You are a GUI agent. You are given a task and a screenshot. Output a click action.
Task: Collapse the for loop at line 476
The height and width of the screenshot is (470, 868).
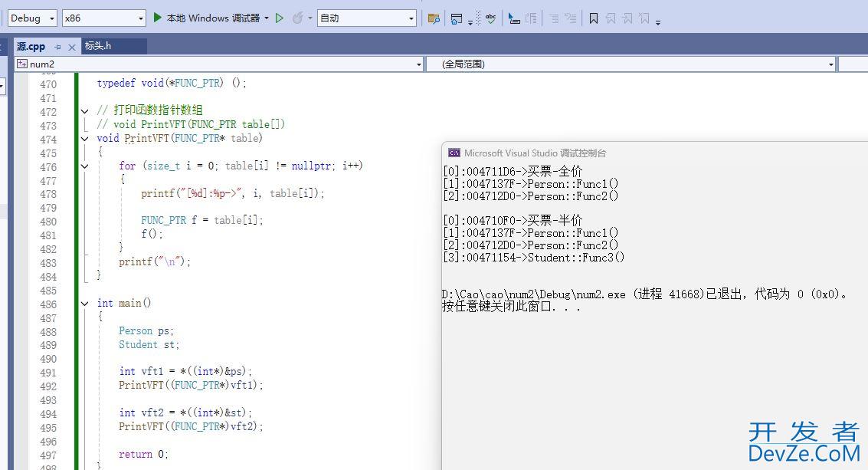coord(85,166)
